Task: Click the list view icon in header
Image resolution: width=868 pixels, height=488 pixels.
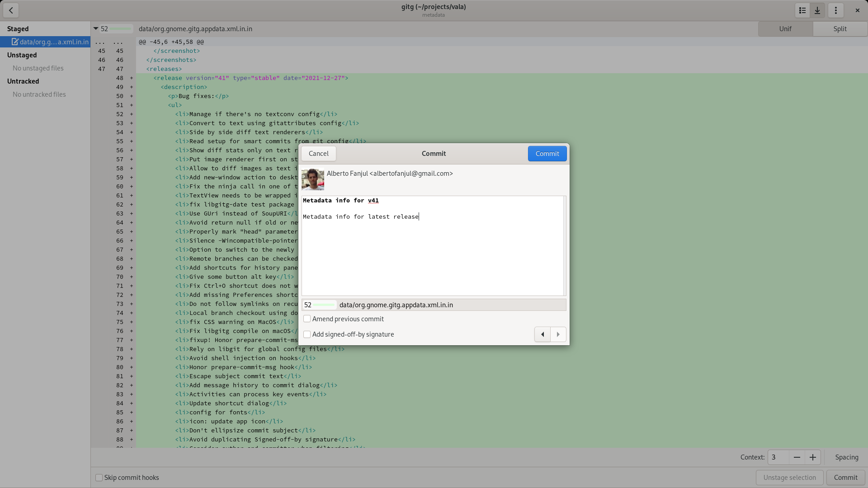Action: point(802,10)
